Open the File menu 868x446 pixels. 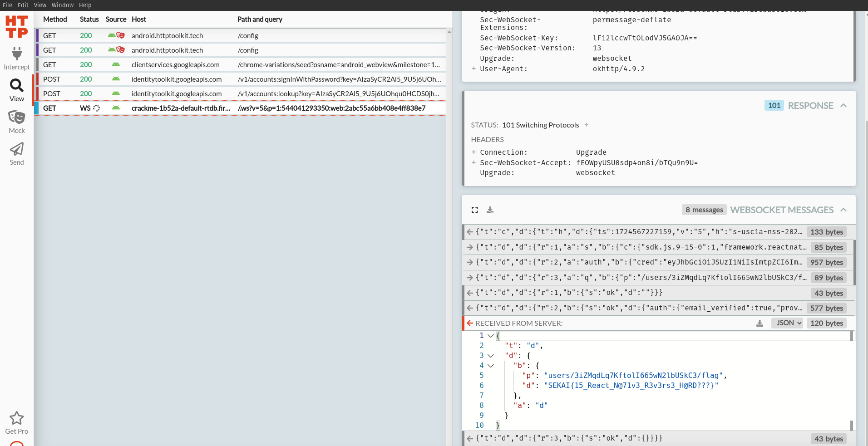pyautogui.click(x=7, y=5)
